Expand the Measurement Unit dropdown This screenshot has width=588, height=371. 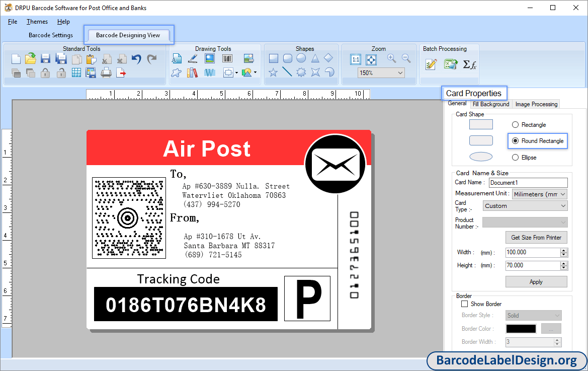562,194
